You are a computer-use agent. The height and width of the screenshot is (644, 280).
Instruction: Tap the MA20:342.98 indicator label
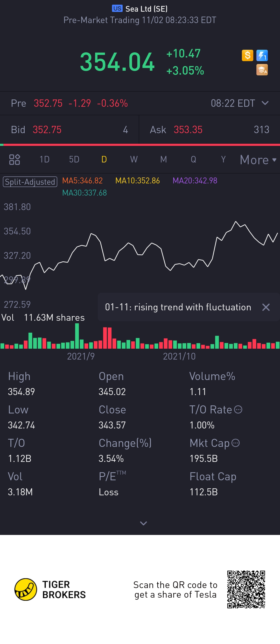195,181
